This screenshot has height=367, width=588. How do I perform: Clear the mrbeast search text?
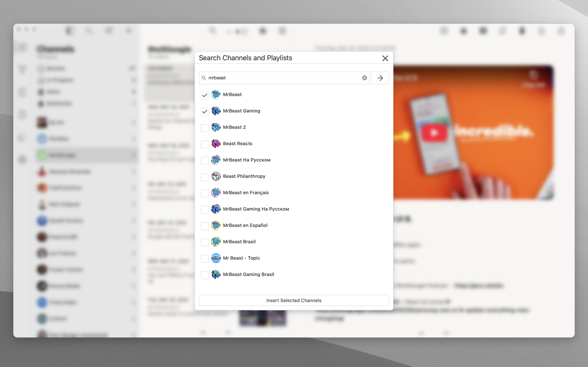pos(364,78)
